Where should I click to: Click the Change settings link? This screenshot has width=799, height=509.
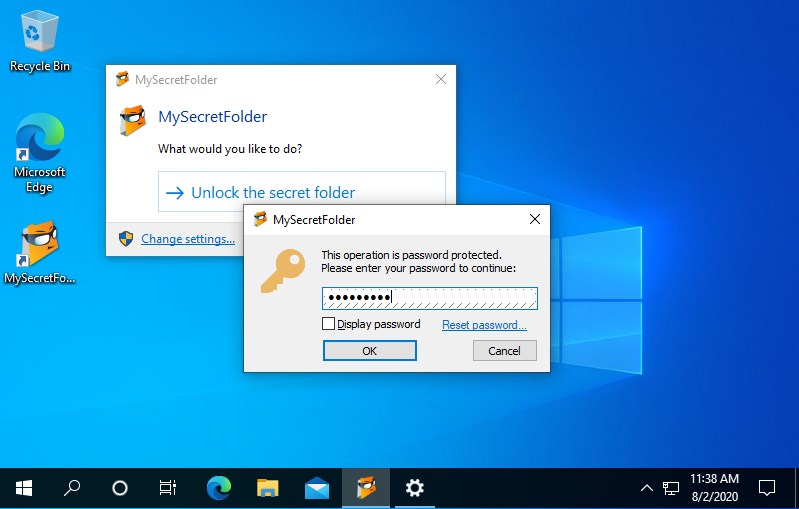point(188,239)
